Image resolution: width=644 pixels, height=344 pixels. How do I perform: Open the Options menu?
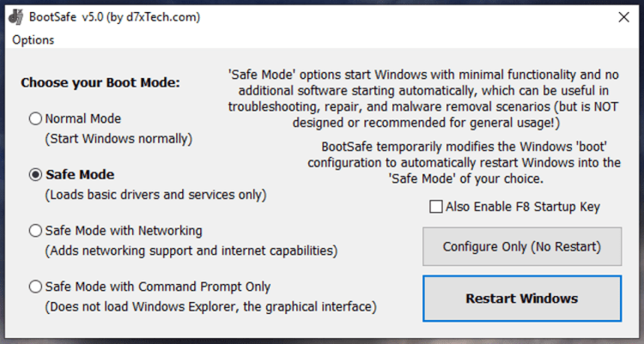(33, 39)
